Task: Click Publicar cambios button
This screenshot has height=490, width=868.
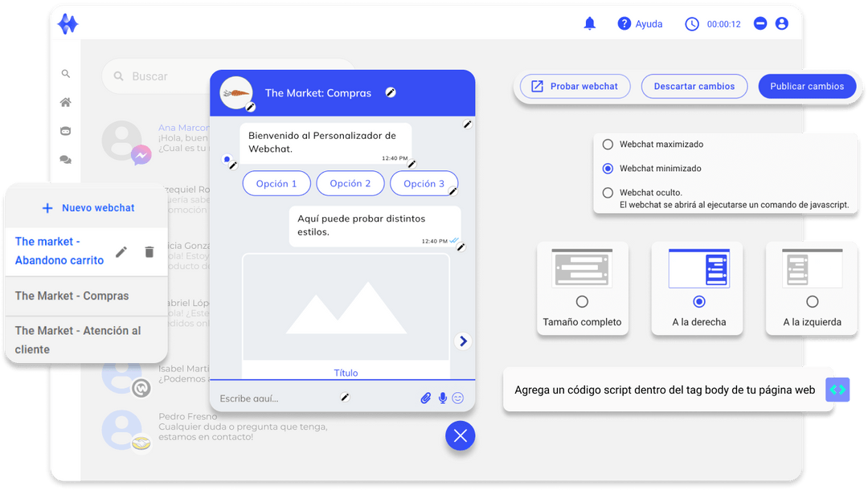Action: coord(807,86)
